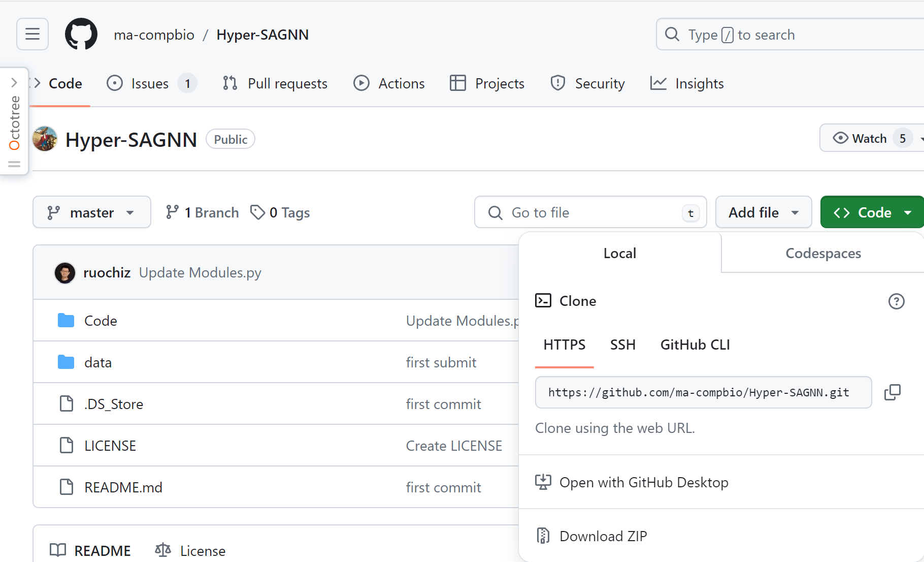The image size is (924, 562).
Task: Click the Hyper-SAGNN breadcrumb link
Action: [x=262, y=35]
